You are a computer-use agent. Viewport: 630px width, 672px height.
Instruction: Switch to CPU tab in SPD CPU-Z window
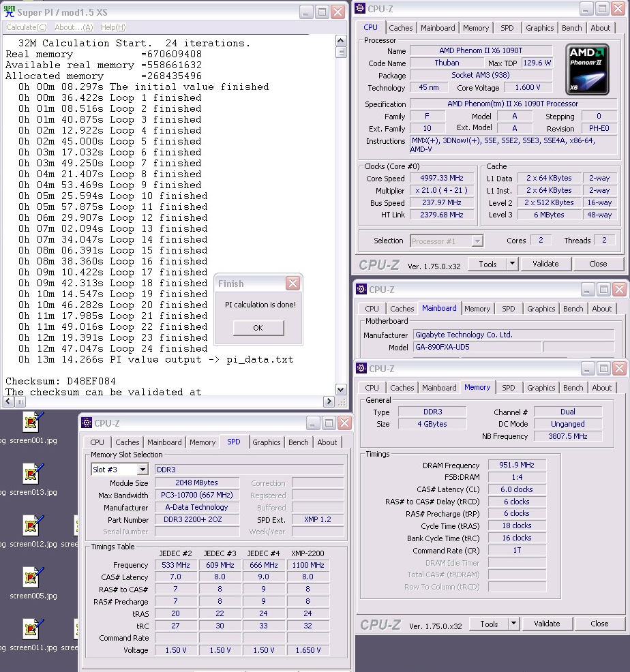97,442
